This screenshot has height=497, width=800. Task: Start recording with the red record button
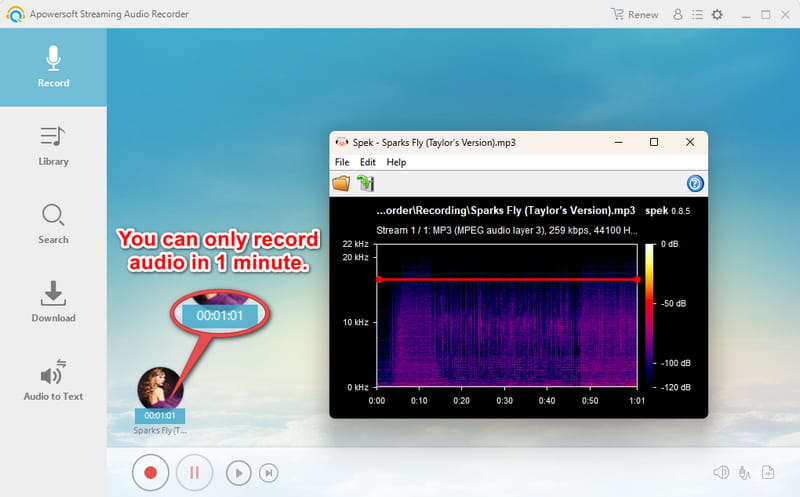coord(150,473)
